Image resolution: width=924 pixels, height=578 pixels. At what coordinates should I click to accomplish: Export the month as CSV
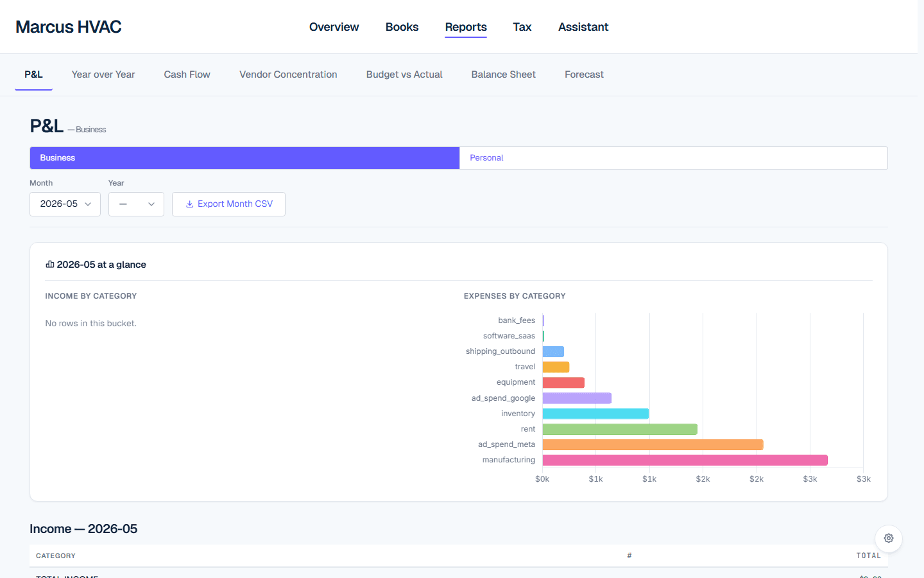(228, 204)
